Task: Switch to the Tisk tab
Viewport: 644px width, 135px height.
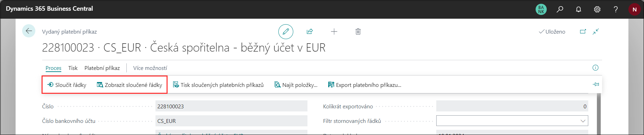Action: coord(73,68)
